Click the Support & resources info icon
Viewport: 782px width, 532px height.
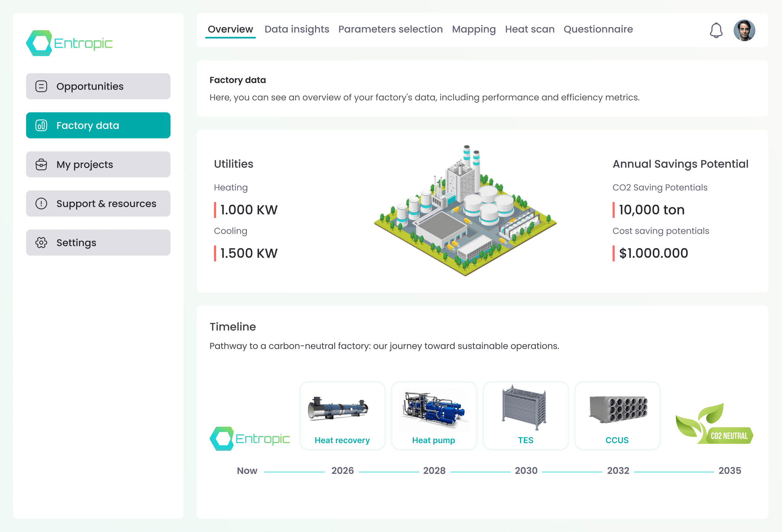[x=41, y=203]
